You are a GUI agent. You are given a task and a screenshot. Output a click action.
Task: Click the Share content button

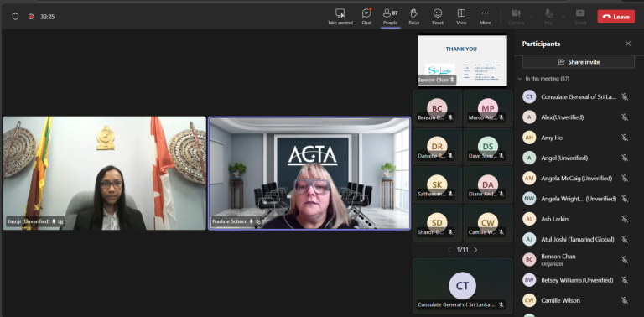click(580, 17)
